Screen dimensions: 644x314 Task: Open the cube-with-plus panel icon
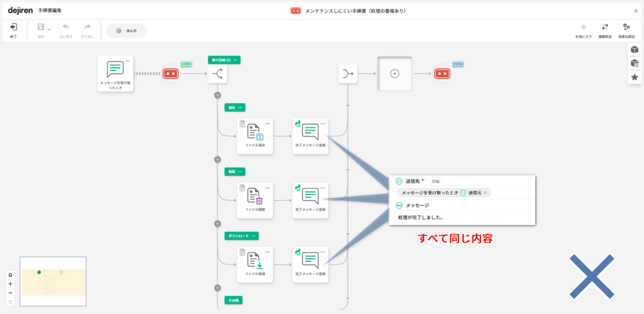point(635,63)
